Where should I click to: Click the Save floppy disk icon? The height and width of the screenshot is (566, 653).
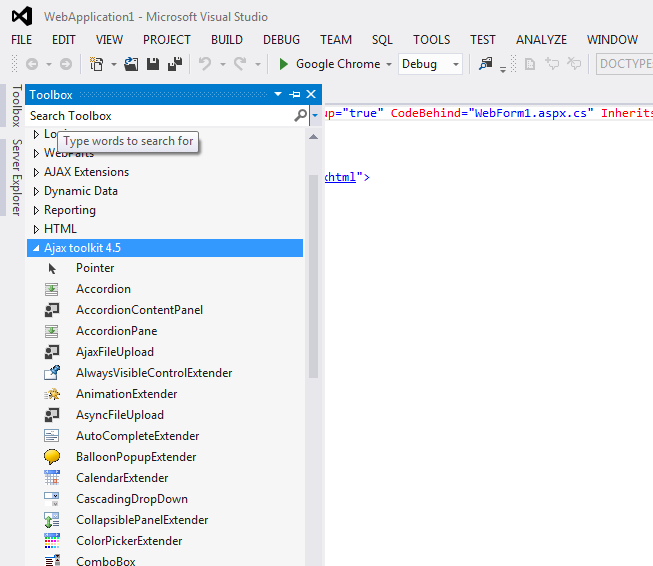153,64
